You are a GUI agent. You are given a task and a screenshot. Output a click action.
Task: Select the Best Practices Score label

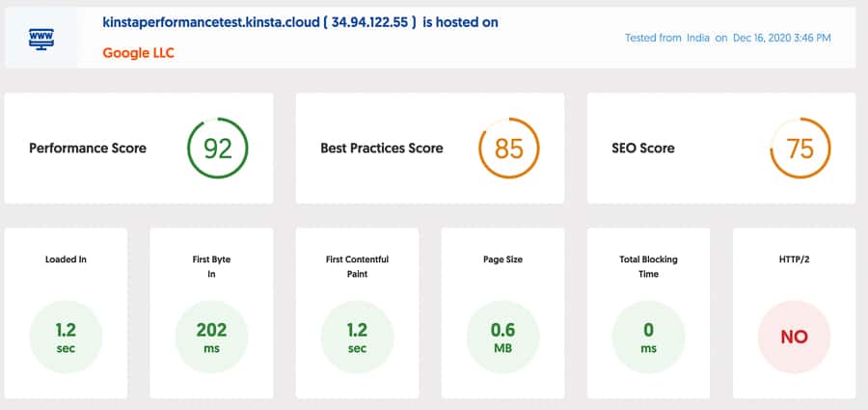382,149
